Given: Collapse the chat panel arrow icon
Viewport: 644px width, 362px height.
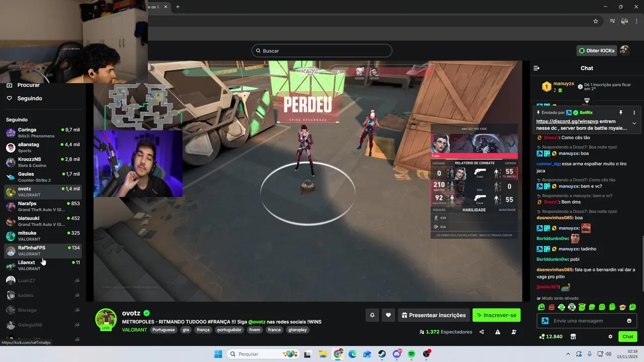Looking at the screenshot, I should tap(536, 68).
